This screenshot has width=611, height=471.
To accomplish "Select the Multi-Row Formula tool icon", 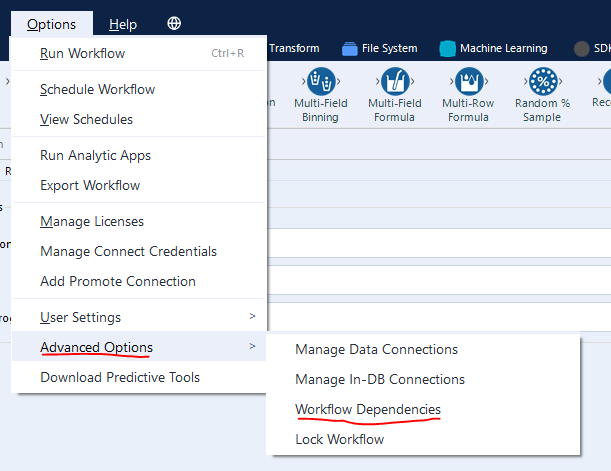I will [x=468, y=80].
